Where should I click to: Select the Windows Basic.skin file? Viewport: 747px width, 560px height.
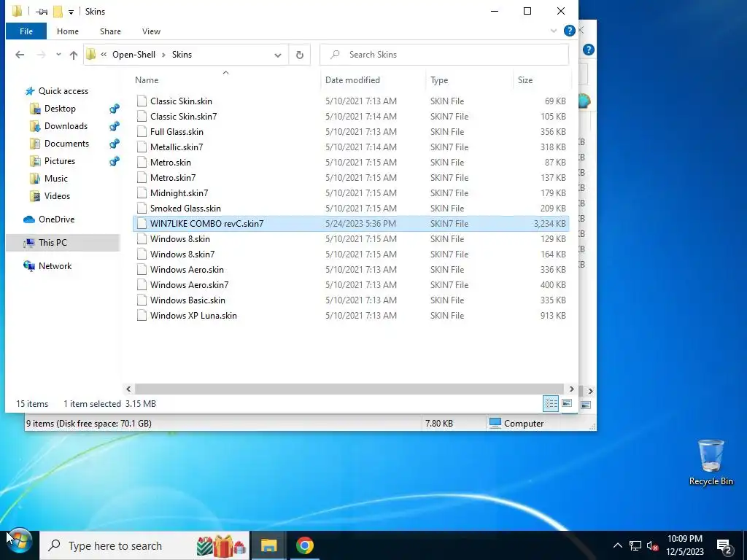(x=351, y=300)
